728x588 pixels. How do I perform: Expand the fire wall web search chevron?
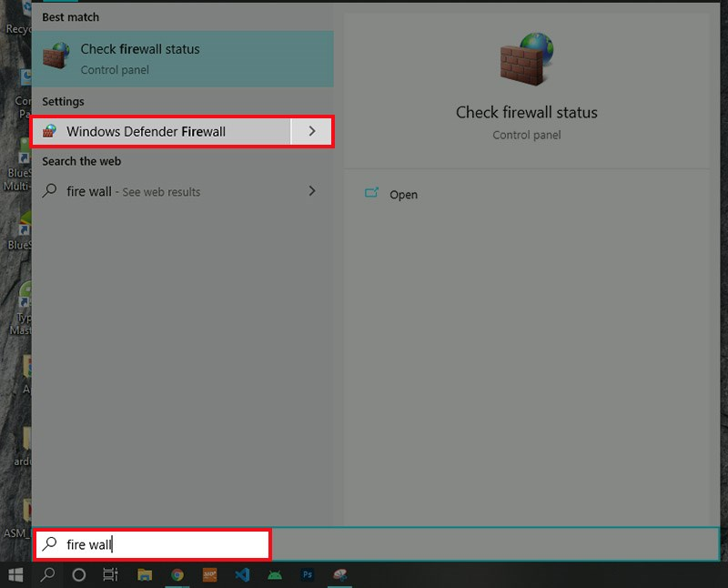click(x=311, y=191)
